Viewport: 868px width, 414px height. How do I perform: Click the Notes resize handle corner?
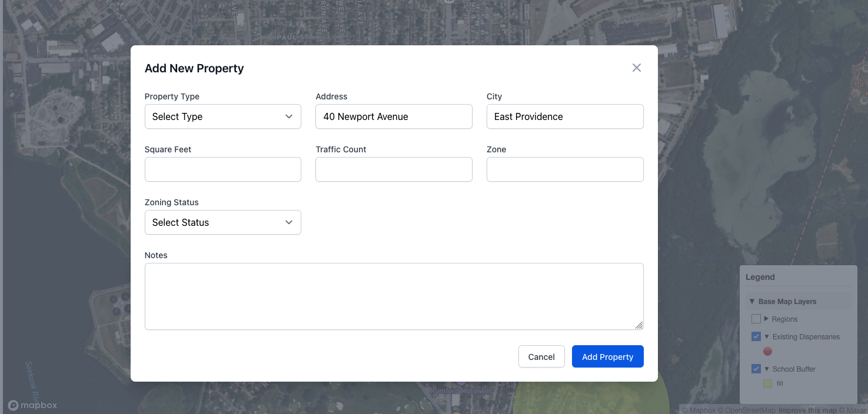tap(639, 325)
